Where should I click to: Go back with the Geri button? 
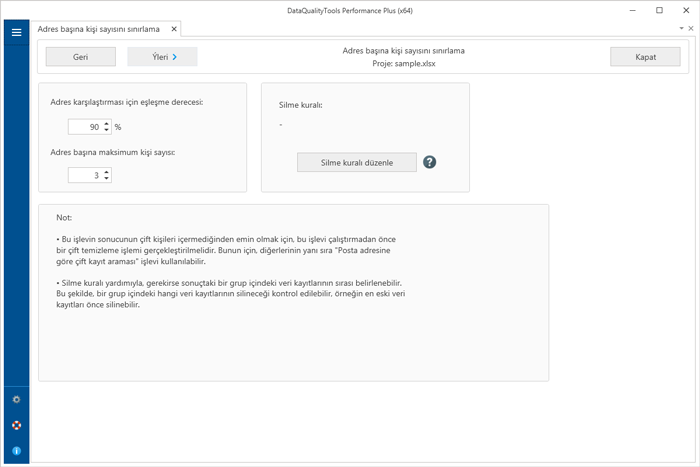point(81,57)
